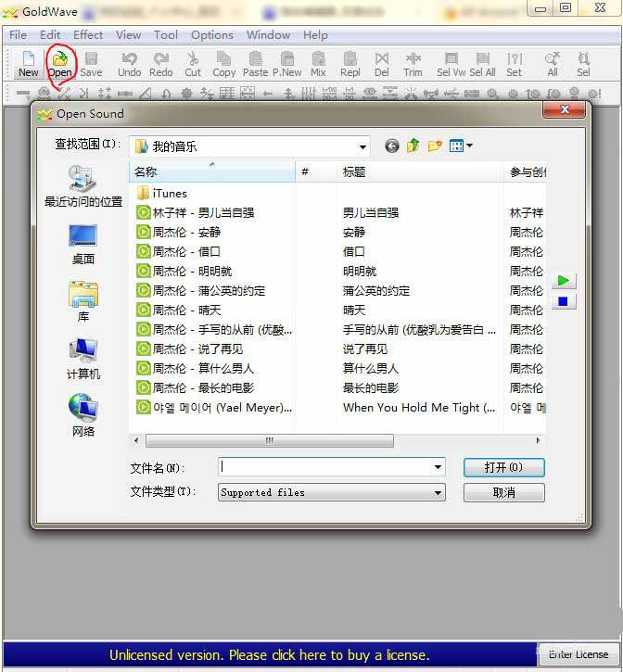Open the Effect menu

pos(88,35)
